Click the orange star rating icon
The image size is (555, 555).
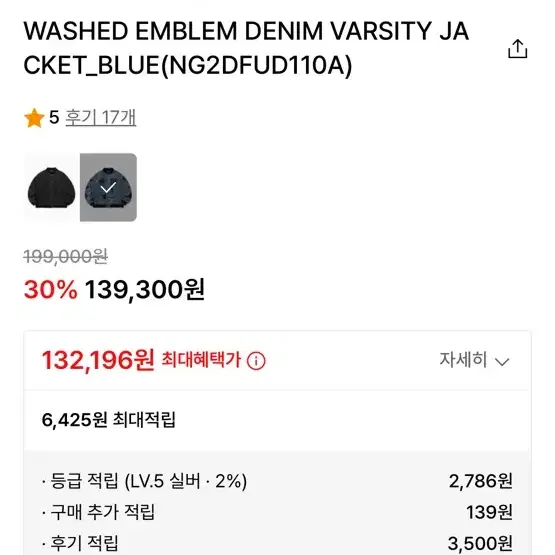34,118
